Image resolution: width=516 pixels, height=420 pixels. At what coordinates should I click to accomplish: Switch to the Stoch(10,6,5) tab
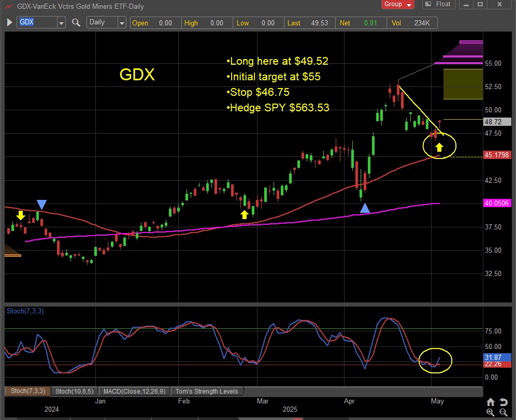point(75,391)
